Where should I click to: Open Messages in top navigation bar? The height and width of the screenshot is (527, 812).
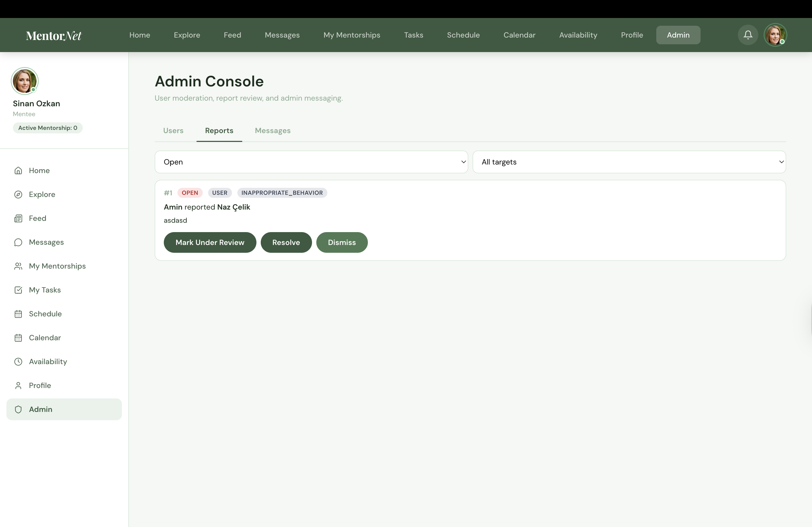(x=282, y=35)
